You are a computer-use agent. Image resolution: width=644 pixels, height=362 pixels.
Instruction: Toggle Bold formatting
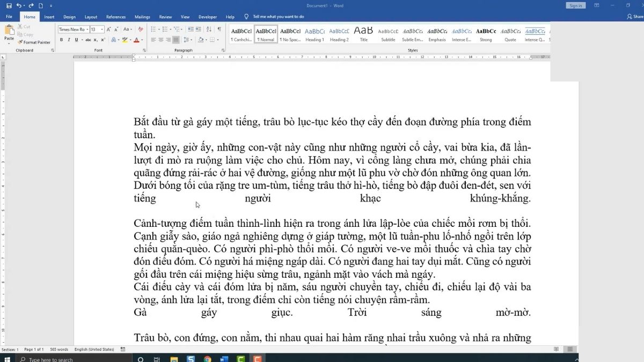61,40
